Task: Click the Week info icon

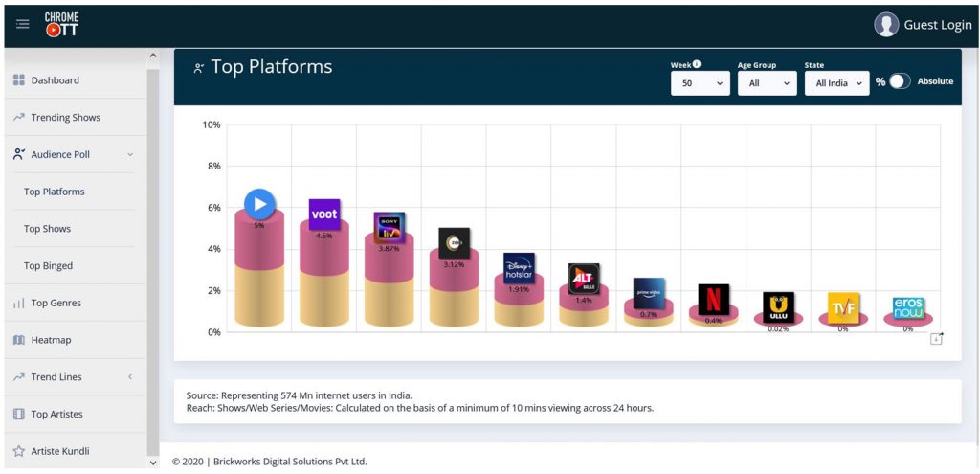Action: [x=697, y=64]
